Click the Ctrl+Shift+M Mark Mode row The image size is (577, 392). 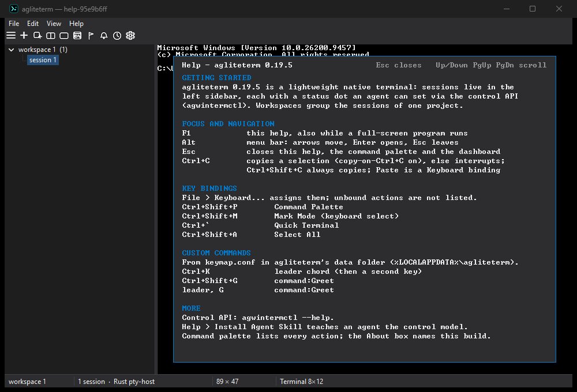pyautogui.click(x=290, y=216)
